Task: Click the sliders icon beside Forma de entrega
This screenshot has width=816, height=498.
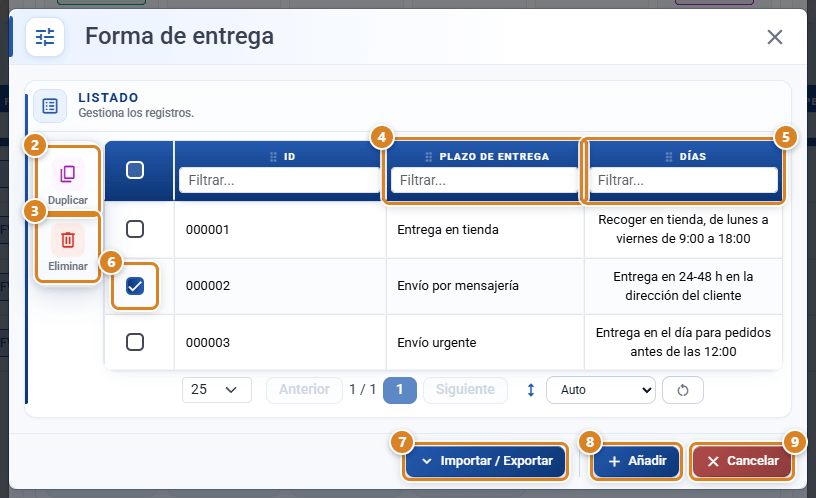Action: click(x=45, y=37)
